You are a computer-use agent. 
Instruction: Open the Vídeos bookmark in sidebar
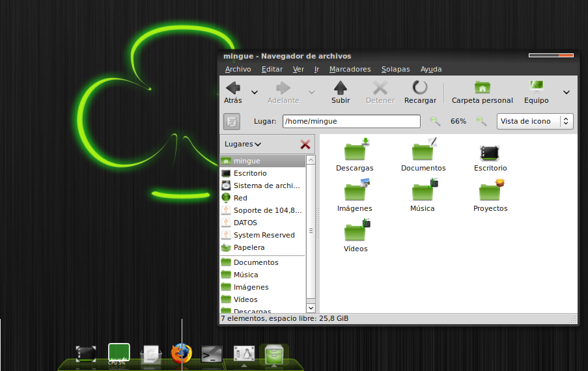coord(262,299)
